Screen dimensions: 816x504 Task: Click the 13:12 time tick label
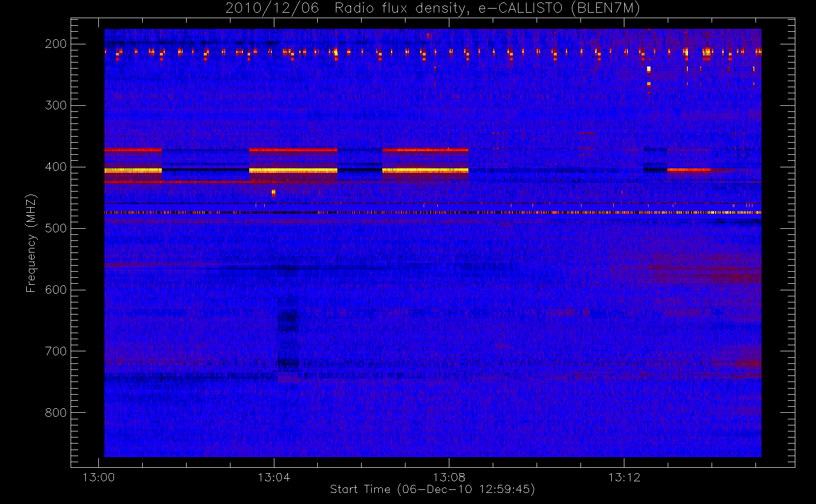pyautogui.click(x=624, y=477)
